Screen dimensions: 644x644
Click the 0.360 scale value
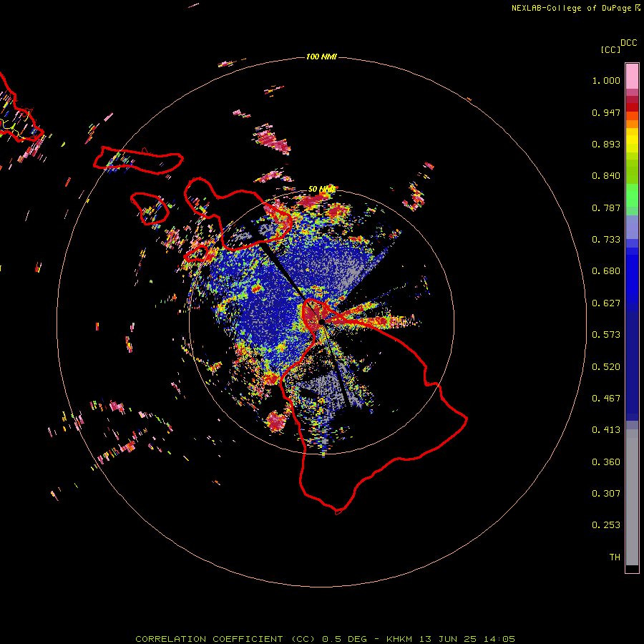tap(606, 462)
